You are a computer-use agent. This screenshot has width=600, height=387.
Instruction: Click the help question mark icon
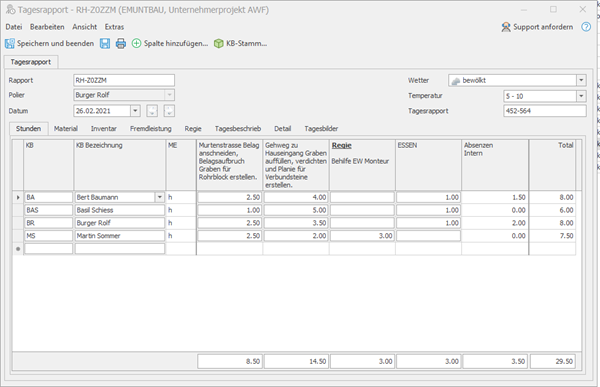[x=586, y=27]
